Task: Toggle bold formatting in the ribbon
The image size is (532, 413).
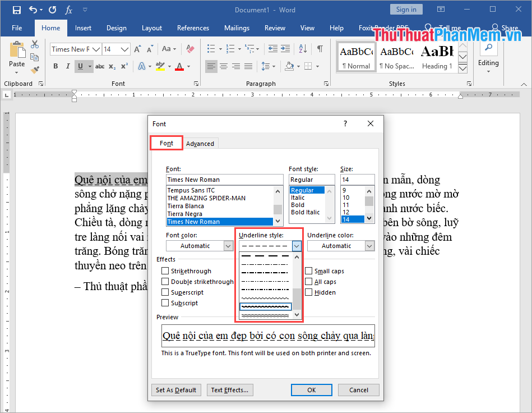Action: [55, 66]
